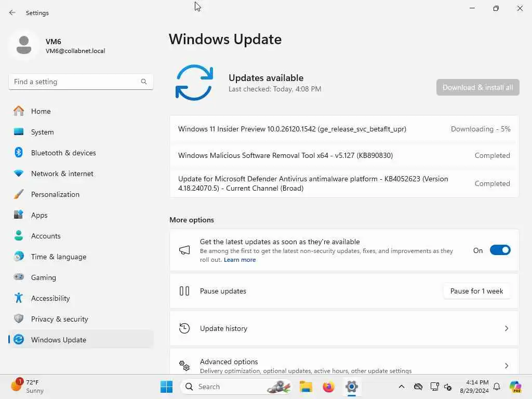Image resolution: width=532 pixels, height=399 pixels.
Task: Click VM6@collabnet.local account name
Action: click(75, 51)
